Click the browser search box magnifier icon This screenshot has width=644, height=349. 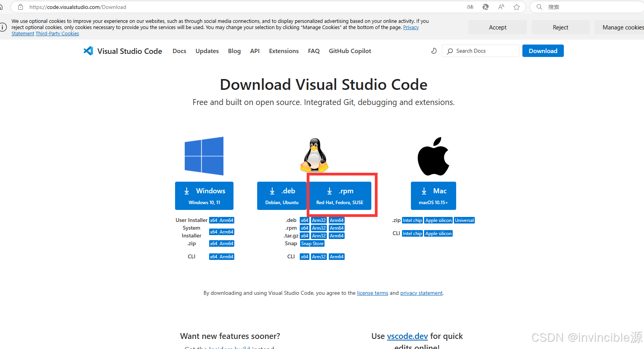tap(539, 7)
